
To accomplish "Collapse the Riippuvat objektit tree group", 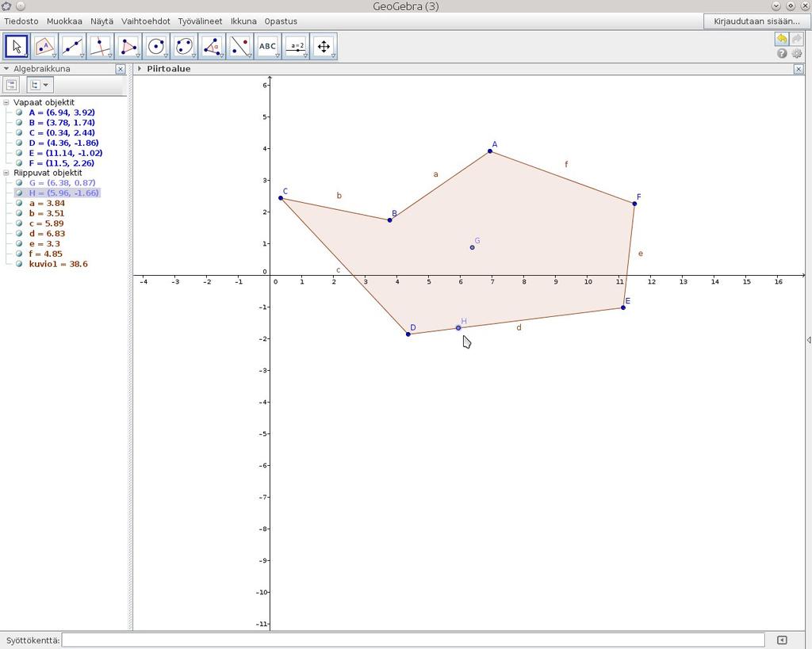I will pos(6,173).
